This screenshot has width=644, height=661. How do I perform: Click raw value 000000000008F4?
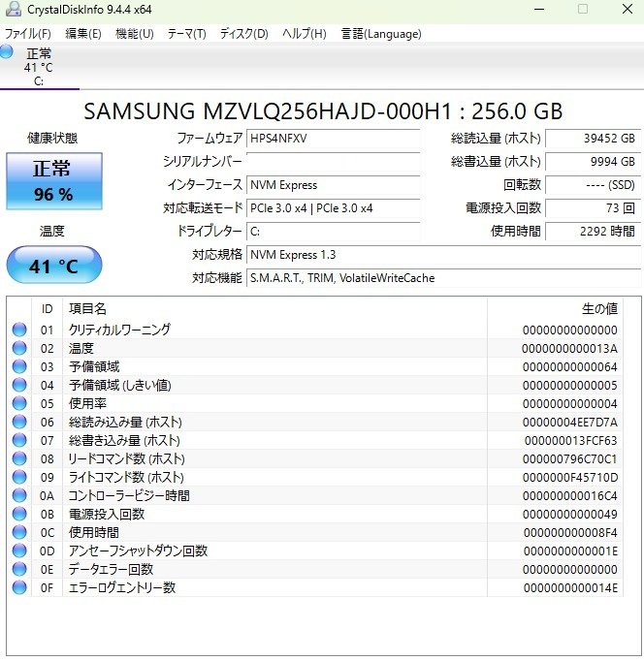tap(570, 532)
